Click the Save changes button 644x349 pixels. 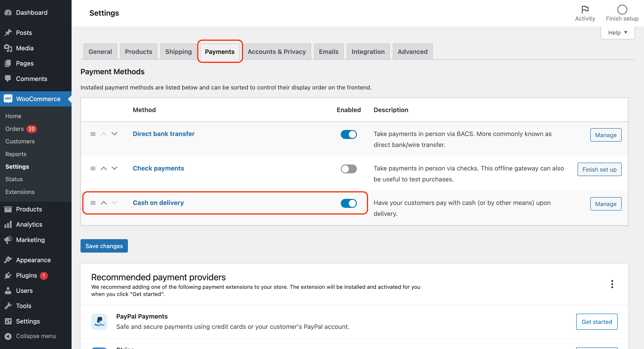pos(104,246)
